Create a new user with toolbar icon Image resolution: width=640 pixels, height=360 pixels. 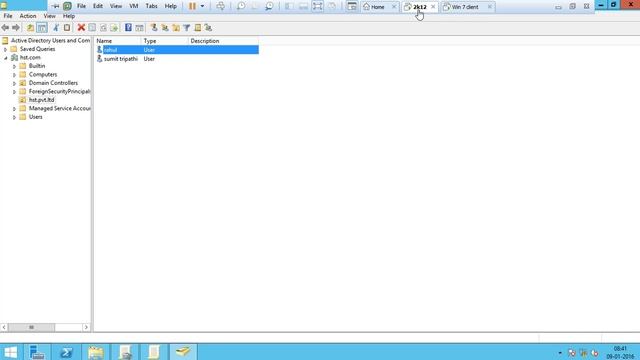click(x=154, y=28)
